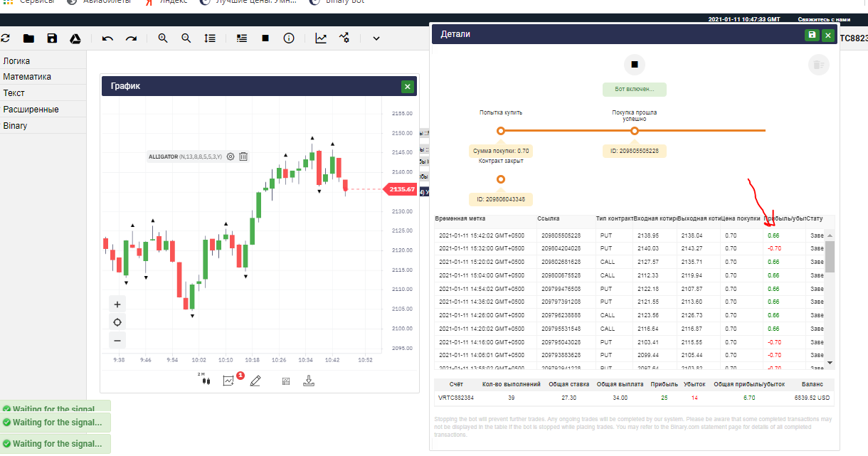The image size is (868, 456).
Task: Download the chart with the download icon
Action: (x=309, y=381)
